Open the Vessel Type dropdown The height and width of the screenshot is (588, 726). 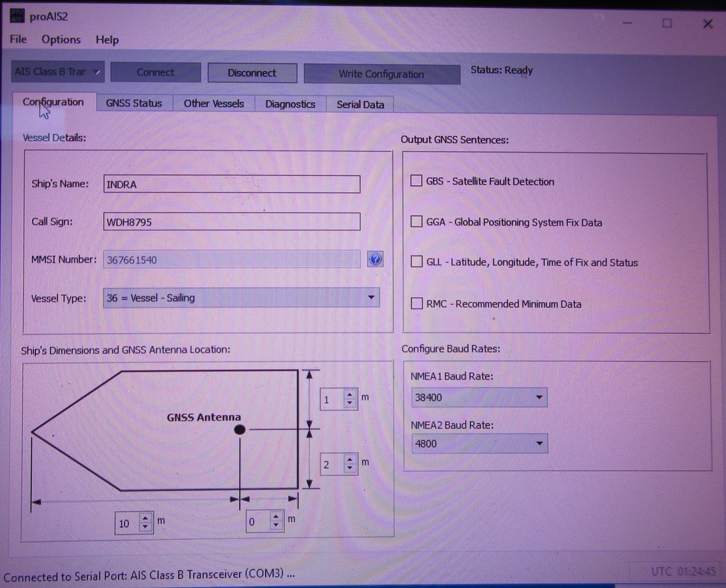[371, 298]
